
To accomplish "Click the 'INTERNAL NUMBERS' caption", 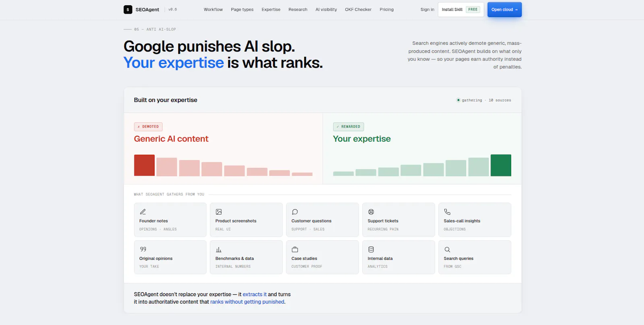I will click(233, 267).
